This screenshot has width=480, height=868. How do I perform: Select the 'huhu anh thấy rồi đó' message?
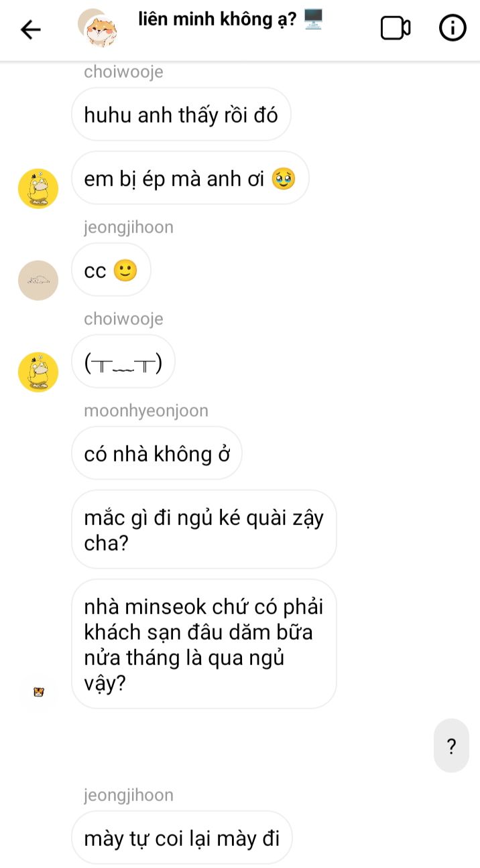[180, 115]
